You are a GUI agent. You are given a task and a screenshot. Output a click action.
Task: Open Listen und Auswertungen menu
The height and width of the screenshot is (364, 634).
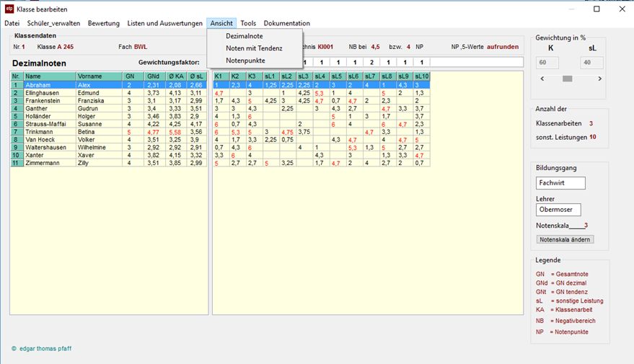tap(165, 24)
